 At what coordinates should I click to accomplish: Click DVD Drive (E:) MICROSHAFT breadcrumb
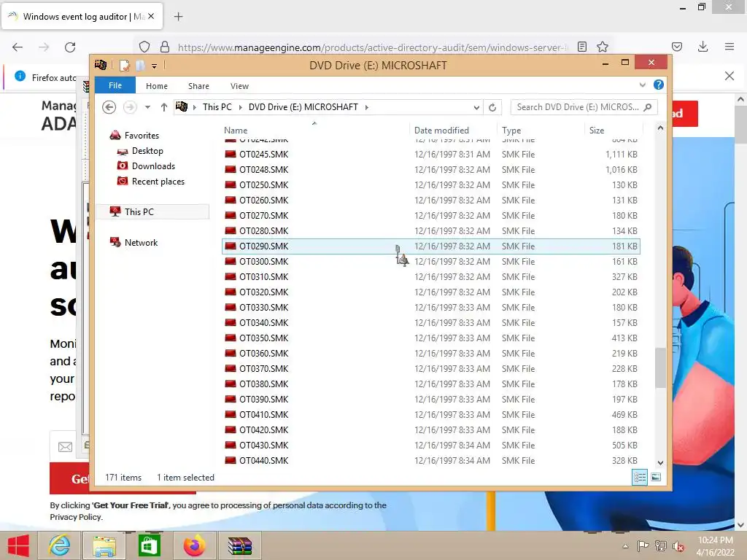pos(303,107)
